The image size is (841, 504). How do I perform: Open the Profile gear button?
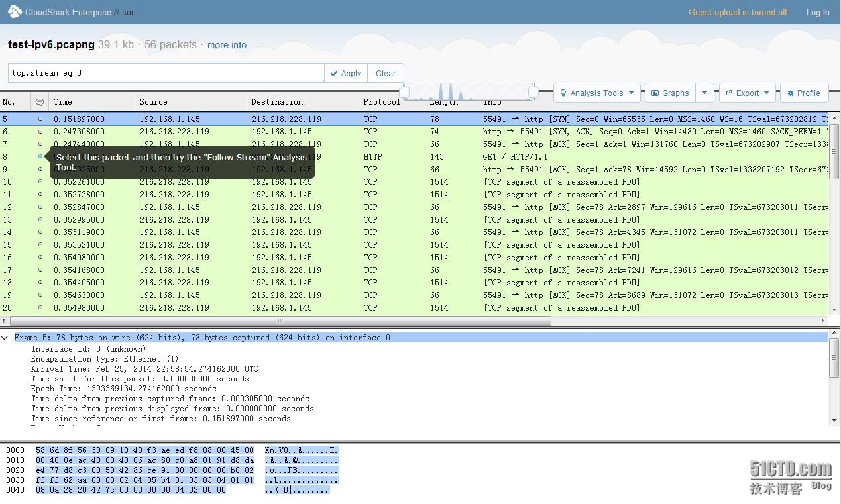pyautogui.click(x=804, y=93)
